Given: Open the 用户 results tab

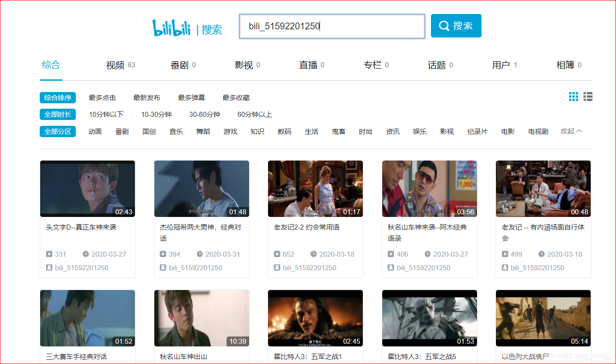Looking at the screenshot, I should [502, 65].
